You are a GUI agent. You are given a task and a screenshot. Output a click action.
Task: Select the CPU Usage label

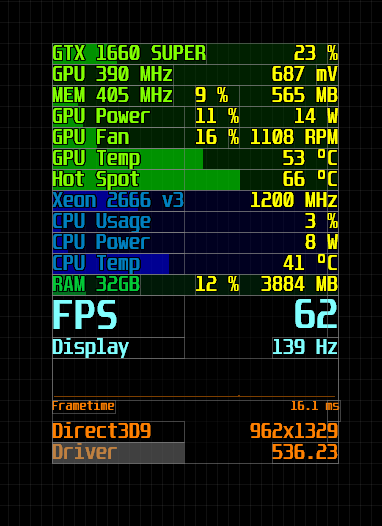coord(102,222)
